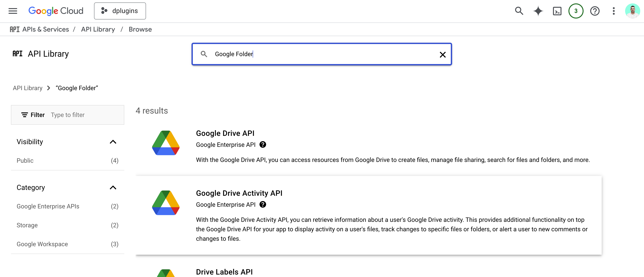The width and height of the screenshot is (644, 277).
Task: Open the Google Drive API result title
Action: 225,133
